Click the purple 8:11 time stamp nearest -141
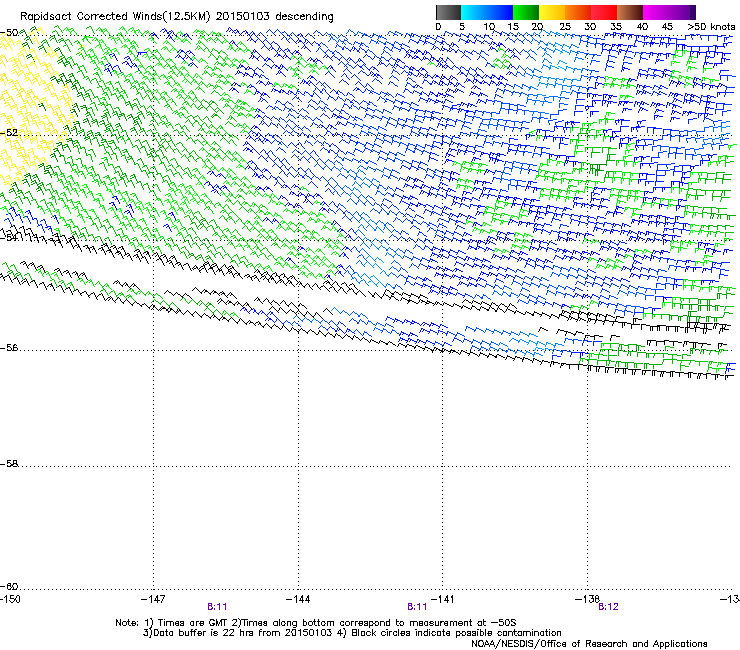The height and width of the screenshot is (650, 740). (417, 607)
